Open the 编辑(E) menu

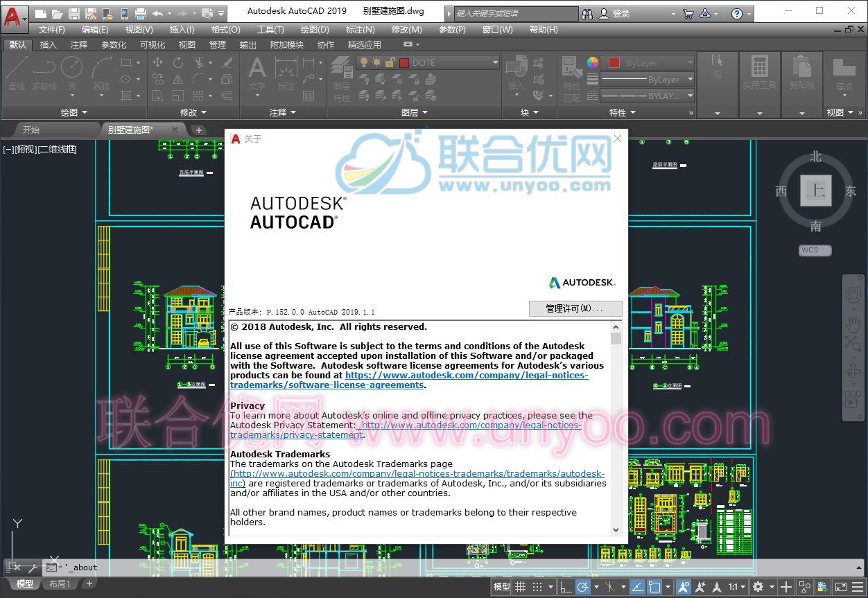pyautogui.click(x=95, y=30)
